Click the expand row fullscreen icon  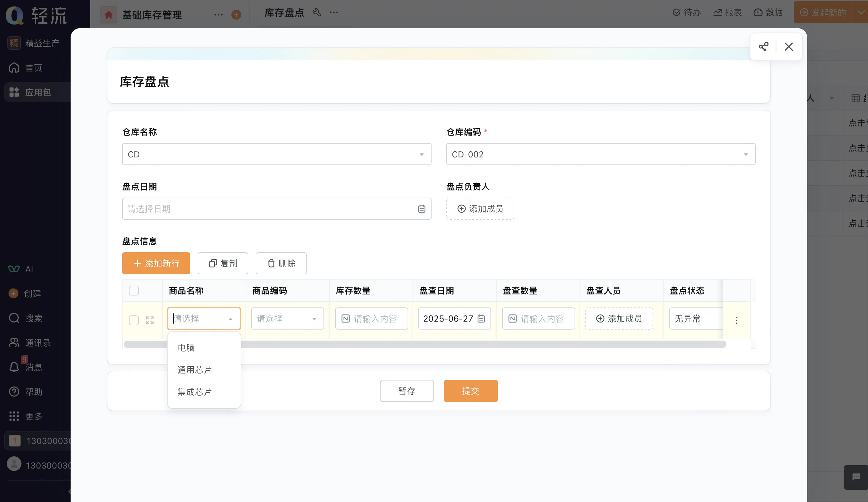tap(149, 320)
